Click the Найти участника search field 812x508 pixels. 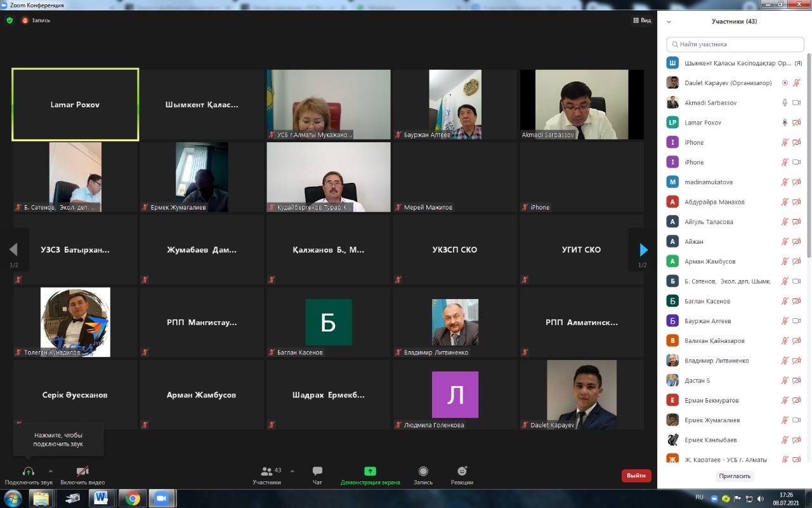pyautogui.click(x=736, y=44)
